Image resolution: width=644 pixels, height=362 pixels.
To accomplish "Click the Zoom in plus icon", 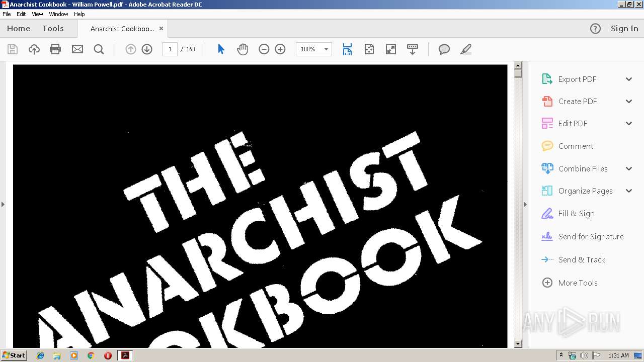I will pyautogui.click(x=280, y=49).
